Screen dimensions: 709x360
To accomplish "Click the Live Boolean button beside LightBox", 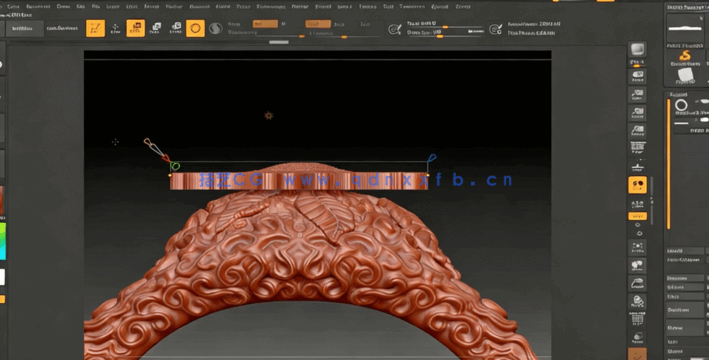I will [63, 28].
